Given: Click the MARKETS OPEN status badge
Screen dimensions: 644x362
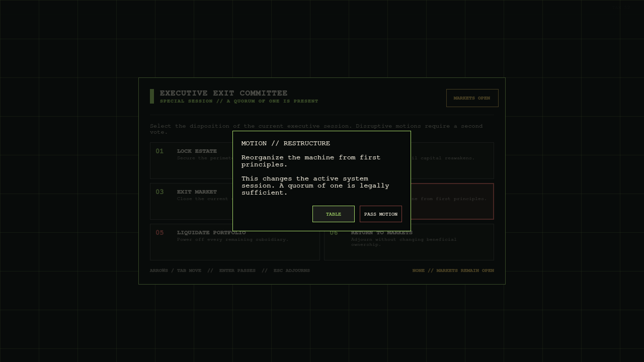Looking at the screenshot, I should click(x=472, y=98).
